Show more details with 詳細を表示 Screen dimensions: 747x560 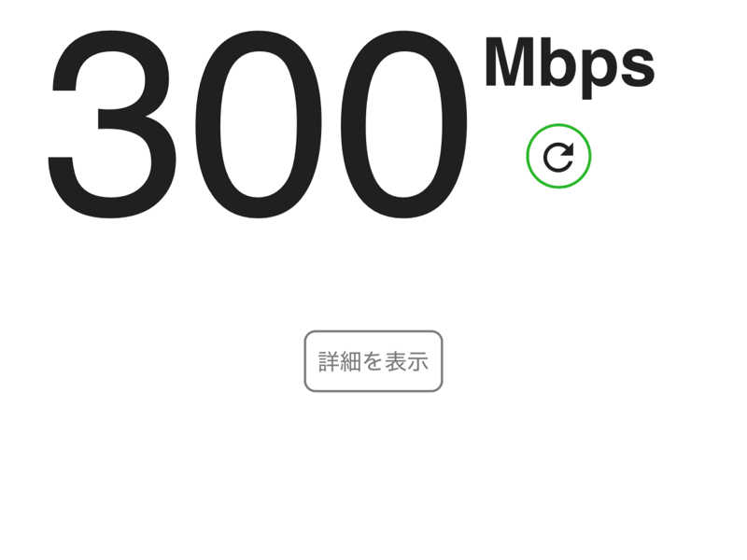373,361
